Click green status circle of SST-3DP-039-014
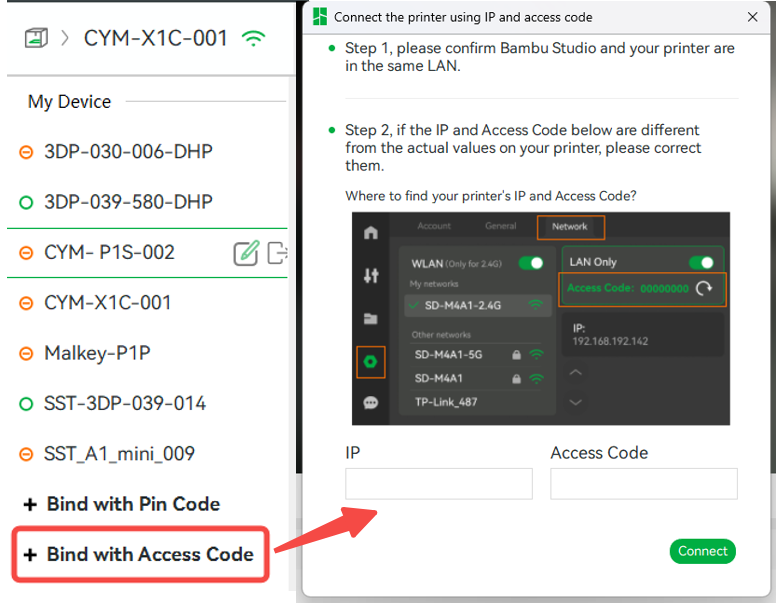 point(26,404)
